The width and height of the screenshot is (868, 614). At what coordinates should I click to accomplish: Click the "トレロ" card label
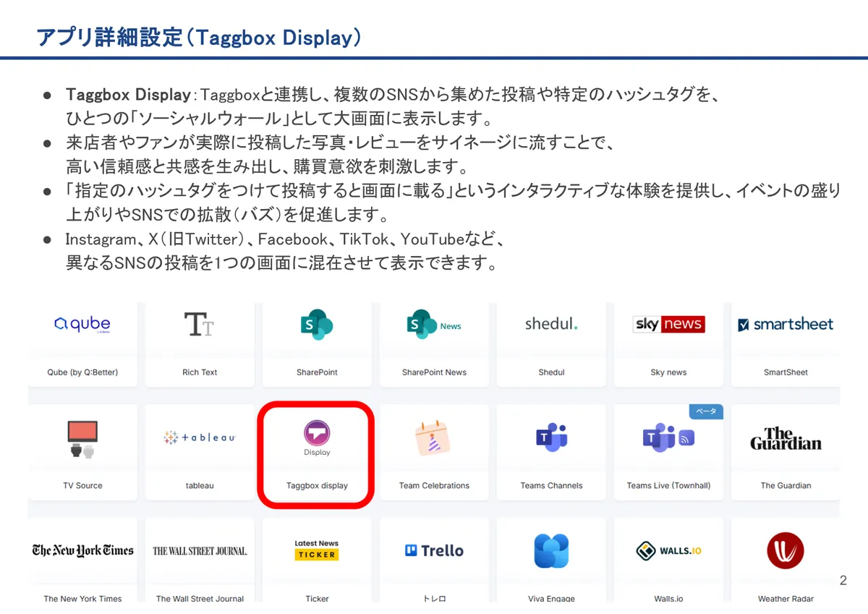[x=434, y=599]
